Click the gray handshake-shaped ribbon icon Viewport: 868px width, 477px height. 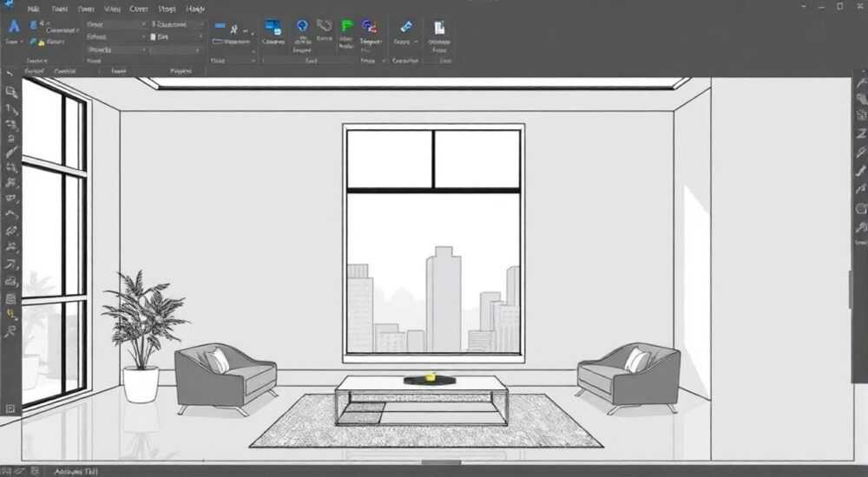(x=325, y=25)
